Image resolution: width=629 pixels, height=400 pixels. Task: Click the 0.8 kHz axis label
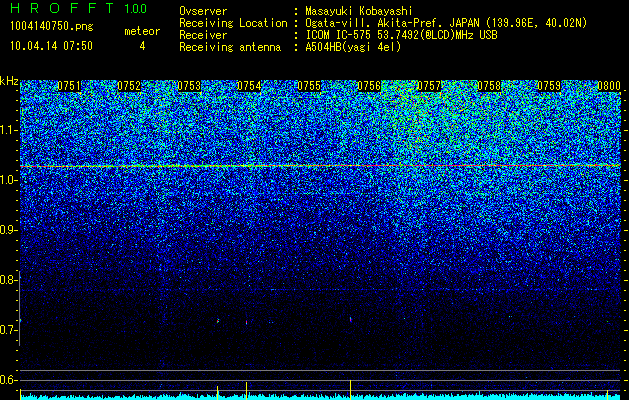[8, 280]
